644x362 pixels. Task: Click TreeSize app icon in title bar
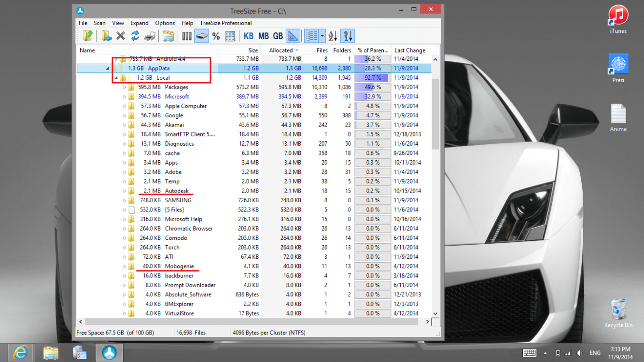(x=81, y=11)
